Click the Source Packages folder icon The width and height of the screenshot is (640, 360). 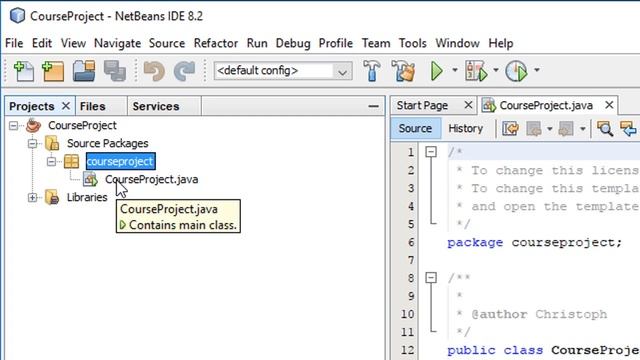(x=52, y=143)
